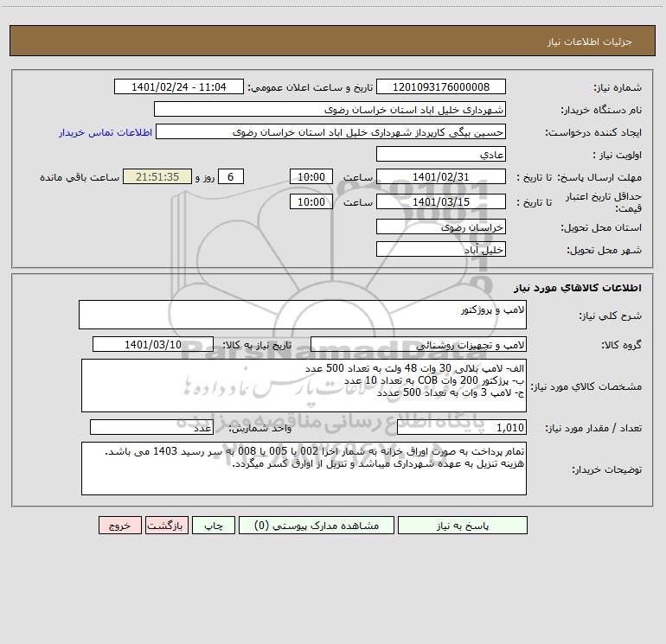
Task: Click the label تعداد / مقدار مورد نیاز
Action: [x=593, y=428]
